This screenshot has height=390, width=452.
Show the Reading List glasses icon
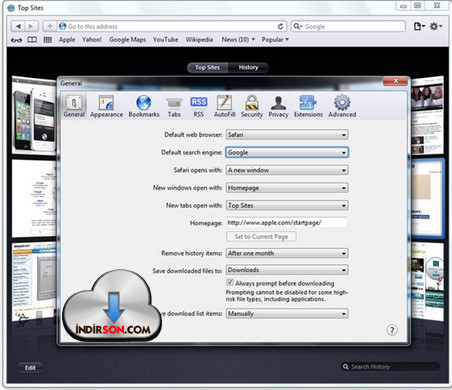[17, 40]
